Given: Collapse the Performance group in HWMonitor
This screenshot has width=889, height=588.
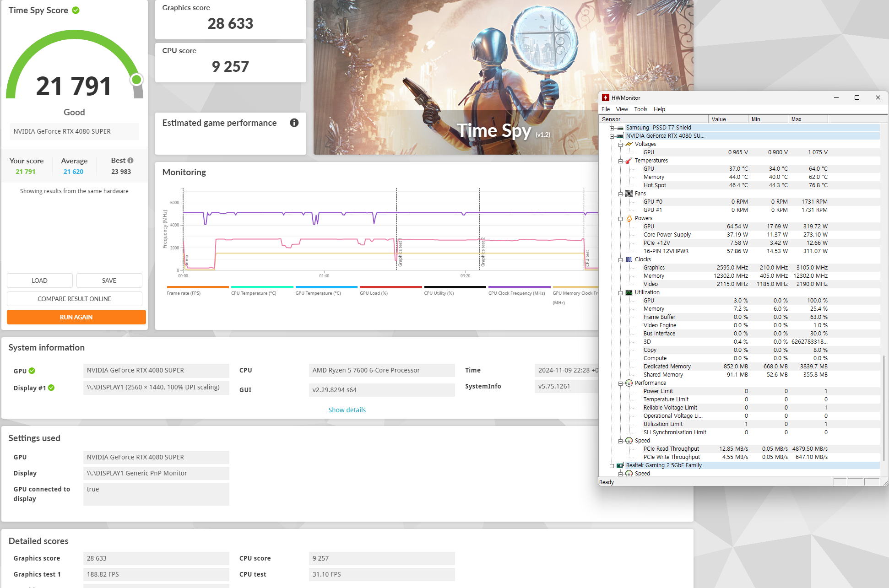Looking at the screenshot, I should (620, 383).
